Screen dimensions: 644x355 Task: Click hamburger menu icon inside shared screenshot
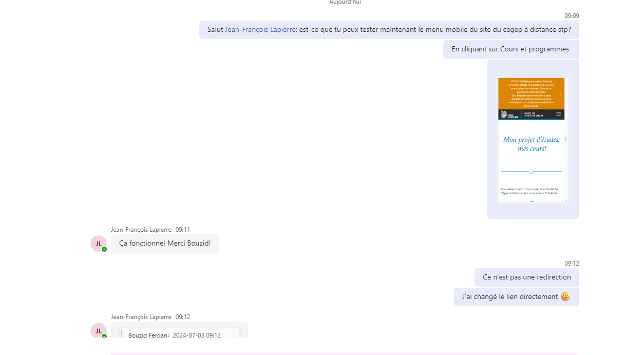[x=559, y=114]
